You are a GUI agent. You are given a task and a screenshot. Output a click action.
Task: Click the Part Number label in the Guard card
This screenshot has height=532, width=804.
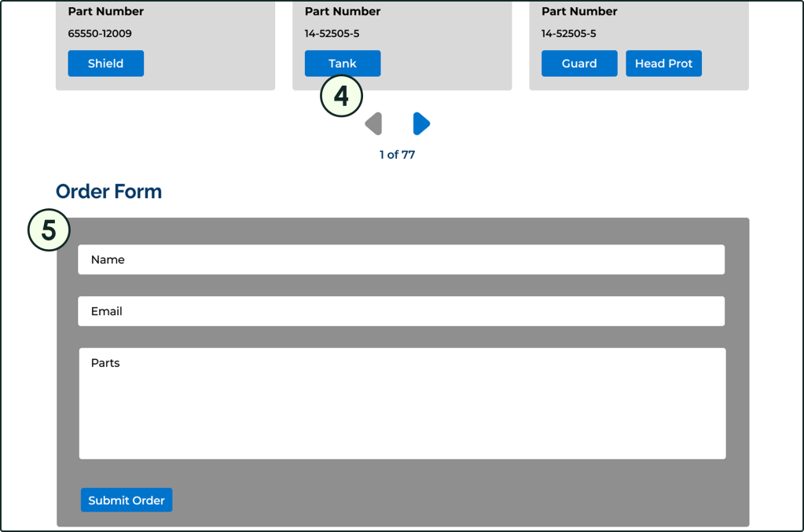(579, 12)
